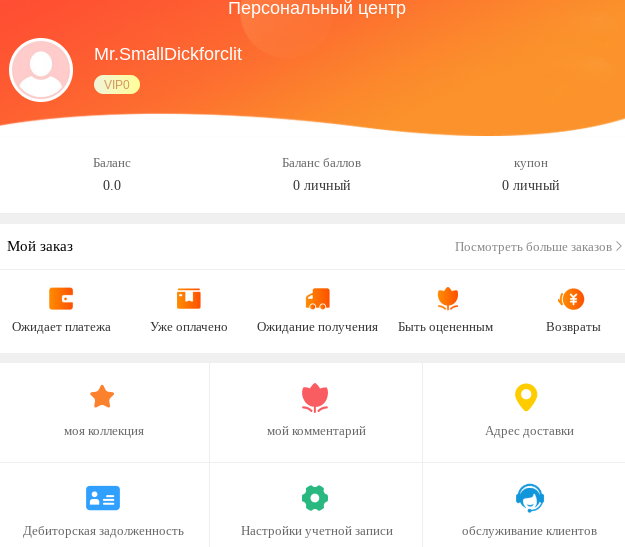Open Адрес доставки location pin icon

click(526, 397)
